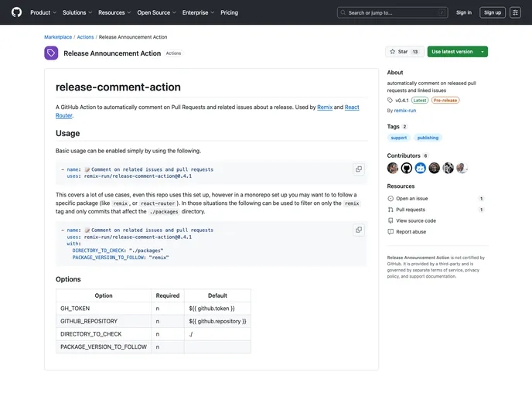Open the fifth contributor avatar
The height and width of the screenshot is (396, 532).
[x=448, y=168]
